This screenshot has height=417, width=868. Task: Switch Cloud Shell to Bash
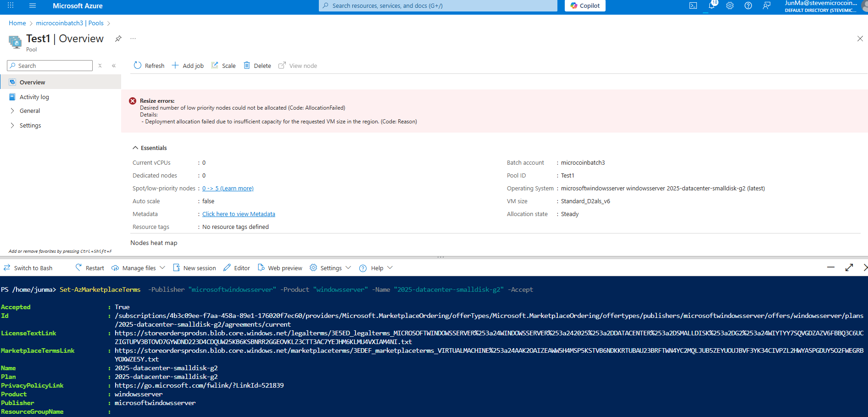(28, 268)
